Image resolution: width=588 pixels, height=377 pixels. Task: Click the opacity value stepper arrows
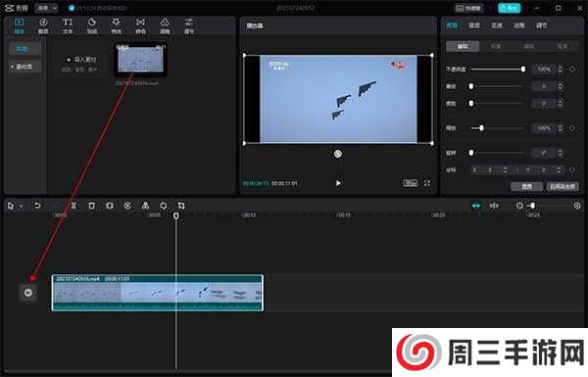click(560, 69)
